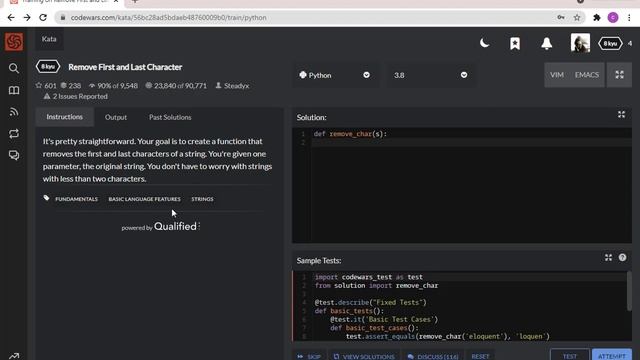The image size is (640, 360).
Task: Expand the Sample Tests panel
Action: [608, 258]
